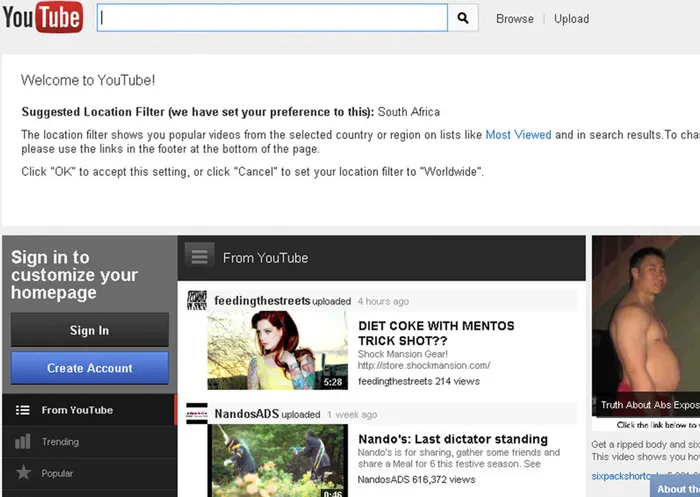Click the 'South Africa' location text
This screenshot has width=700, height=497.
[x=408, y=112]
